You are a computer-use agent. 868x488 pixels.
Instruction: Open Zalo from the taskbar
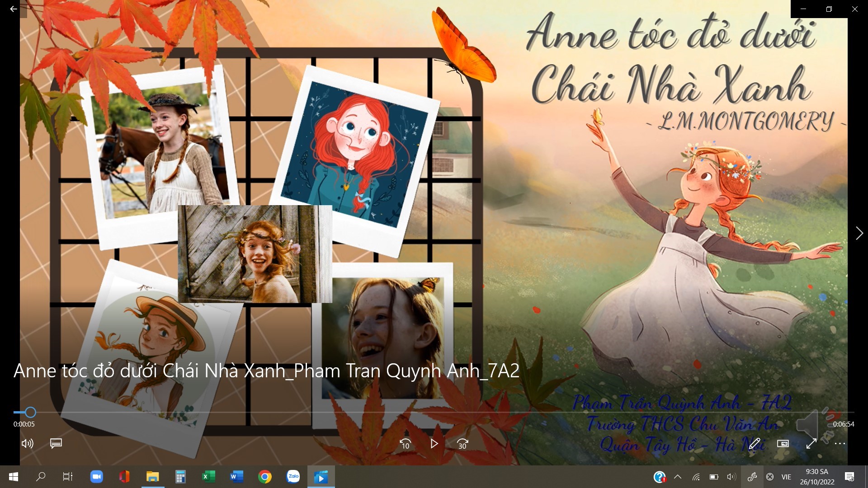pos(293,477)
